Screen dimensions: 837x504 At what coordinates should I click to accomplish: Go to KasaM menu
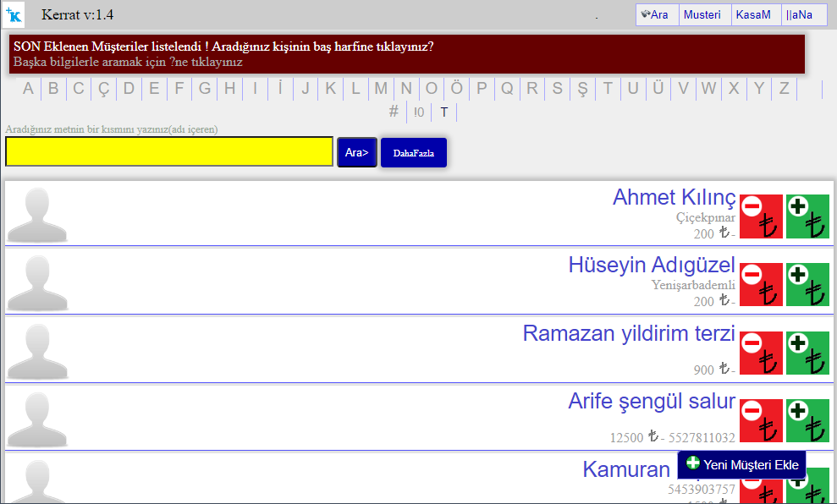click(754, 15)
